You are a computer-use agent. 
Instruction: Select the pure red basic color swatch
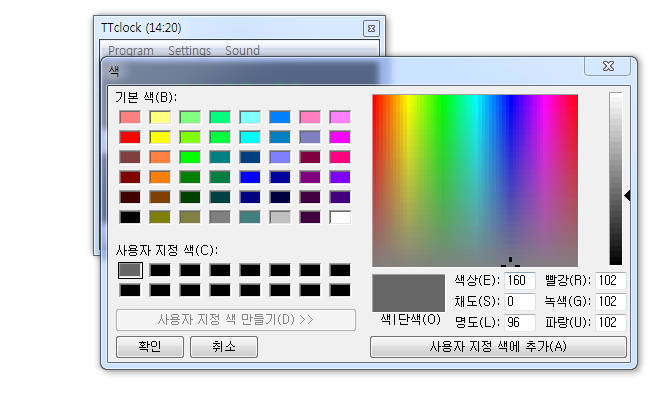click(130, 137)
